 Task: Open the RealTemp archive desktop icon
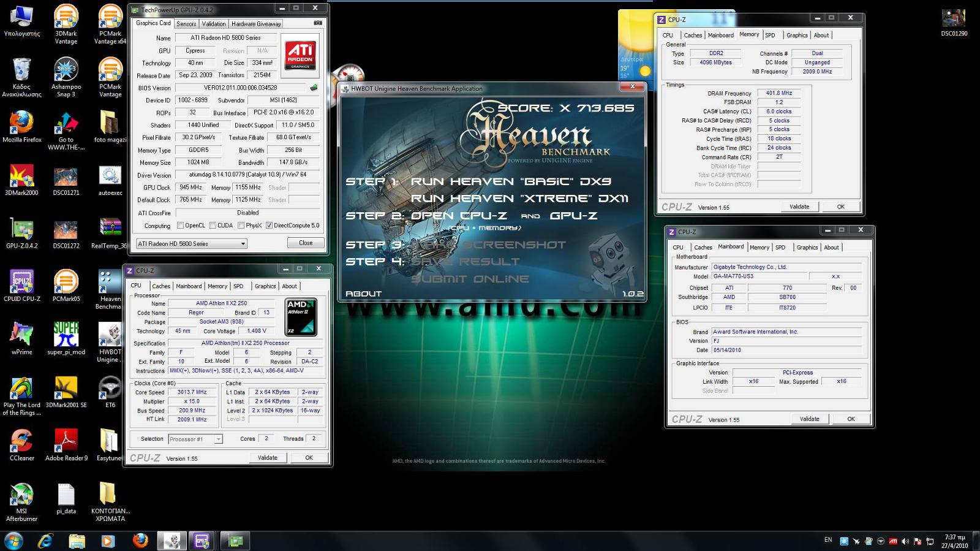coord(110,233)
